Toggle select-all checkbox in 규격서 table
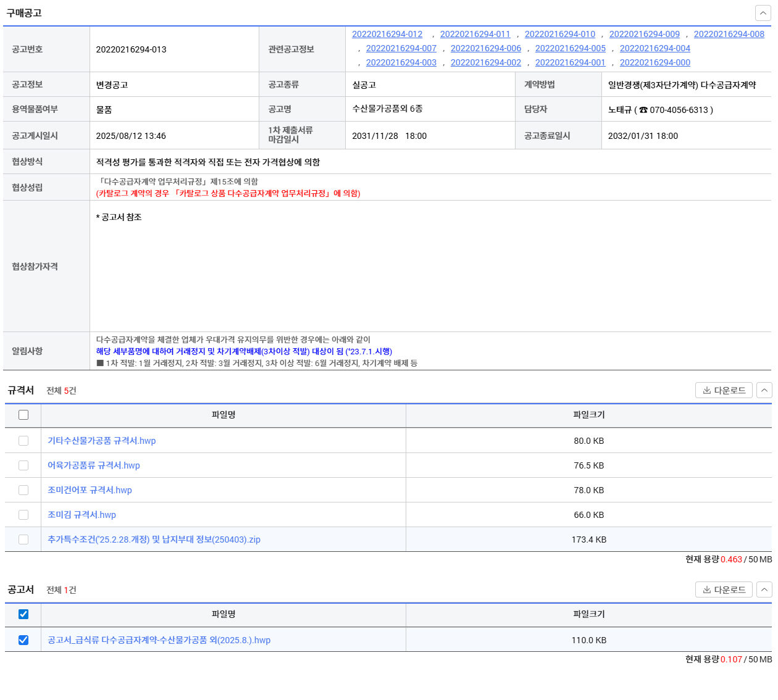The height and width of the screenshot is (700, 778). point(23,415)
